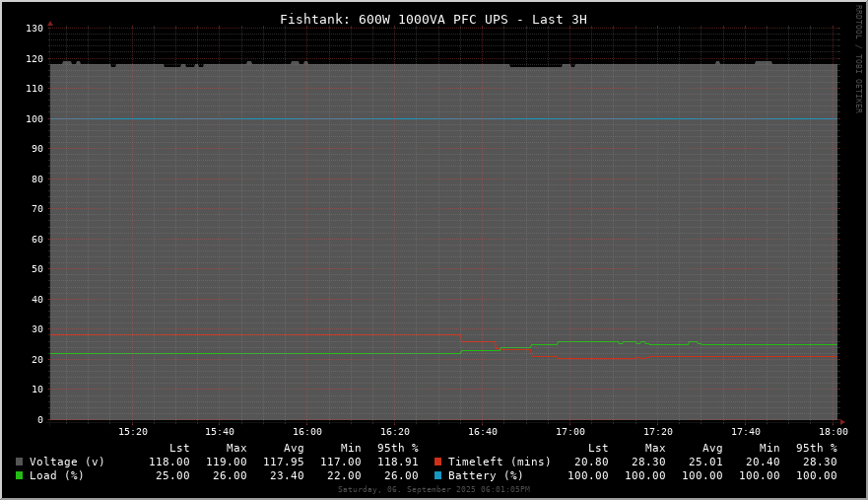Click the 'Load (%)' legend label
This screenshot has width=868, height=500.
click(x=56, y=475)
